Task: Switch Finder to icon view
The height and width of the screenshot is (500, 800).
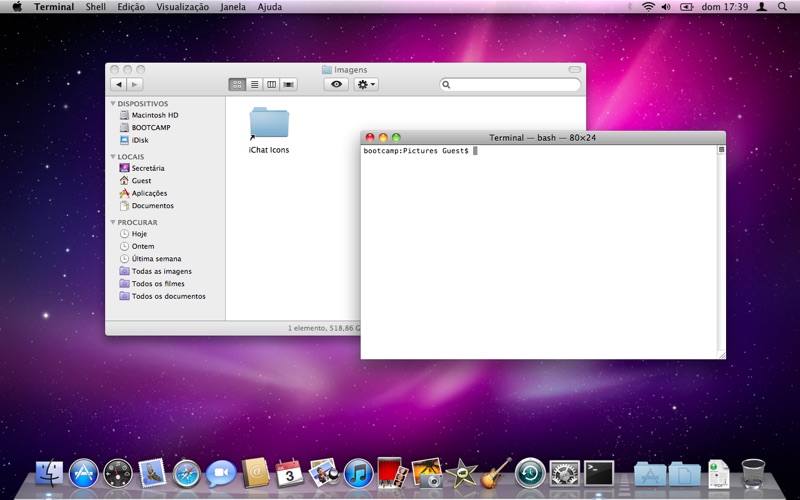Action: [237, 85]
